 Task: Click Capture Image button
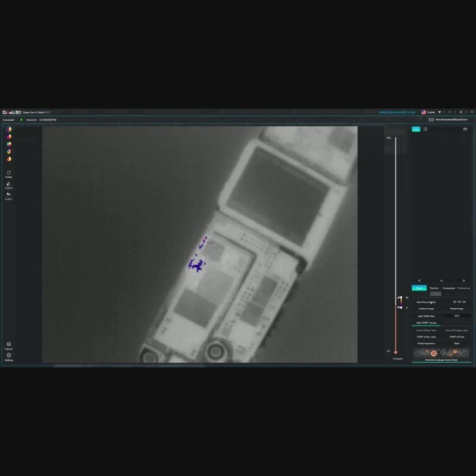[426, 309]
